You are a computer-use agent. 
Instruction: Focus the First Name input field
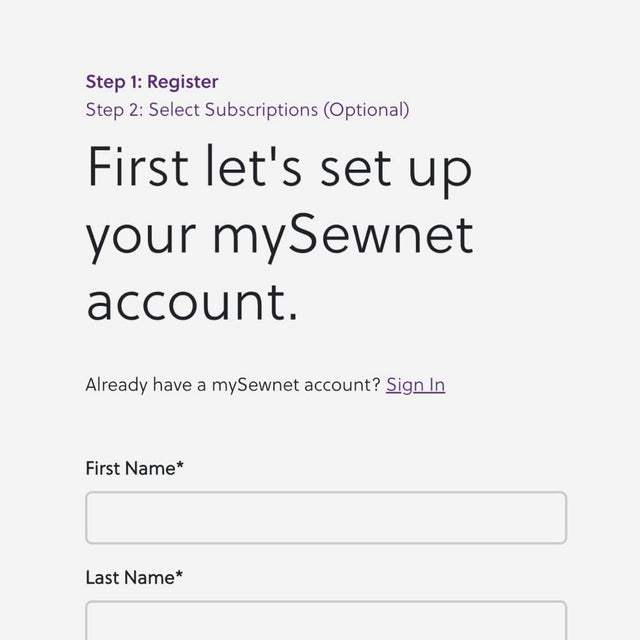pyautogui.click(x=326, y=518)
